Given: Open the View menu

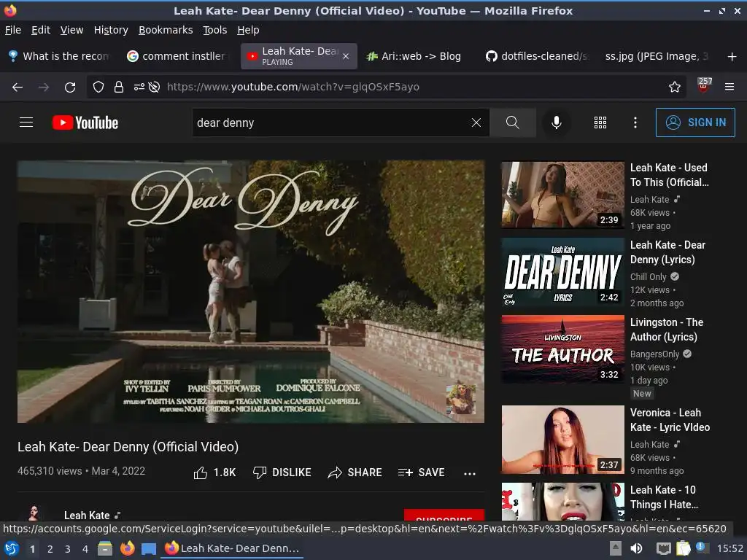Looking at the screenshot, I should point(71,30).
